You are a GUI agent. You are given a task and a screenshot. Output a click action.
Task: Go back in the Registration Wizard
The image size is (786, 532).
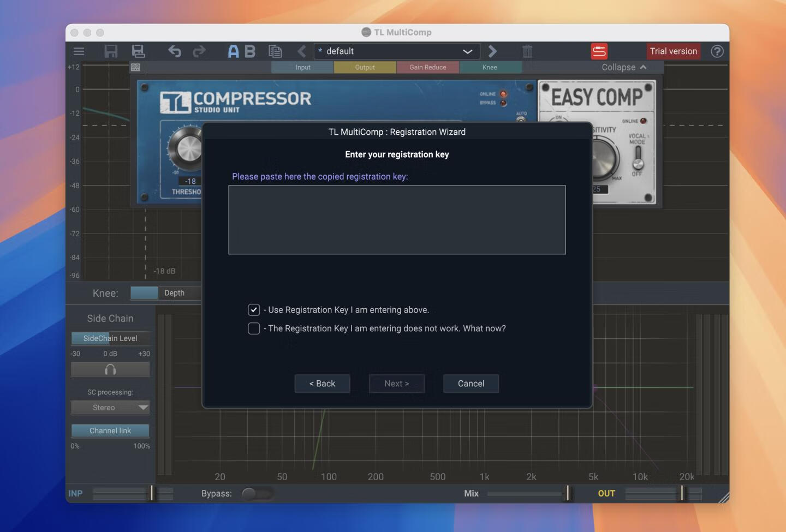(x=322, y=383)
